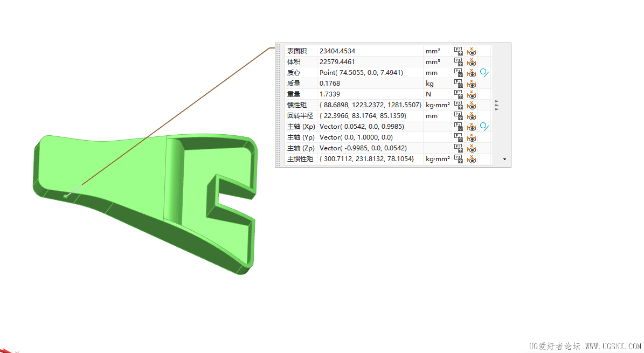Click save-expression icon in 惯性矩 row

coord(459,105)
